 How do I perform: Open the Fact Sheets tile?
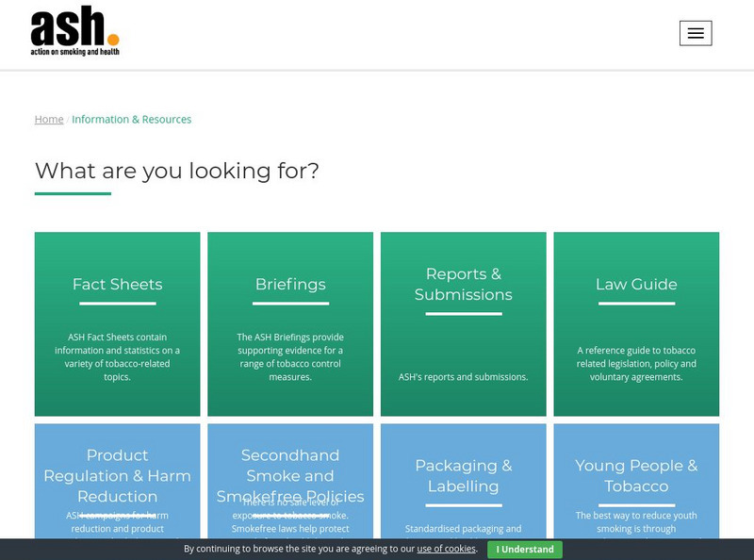pyautogui.click(x=117, y=323)
